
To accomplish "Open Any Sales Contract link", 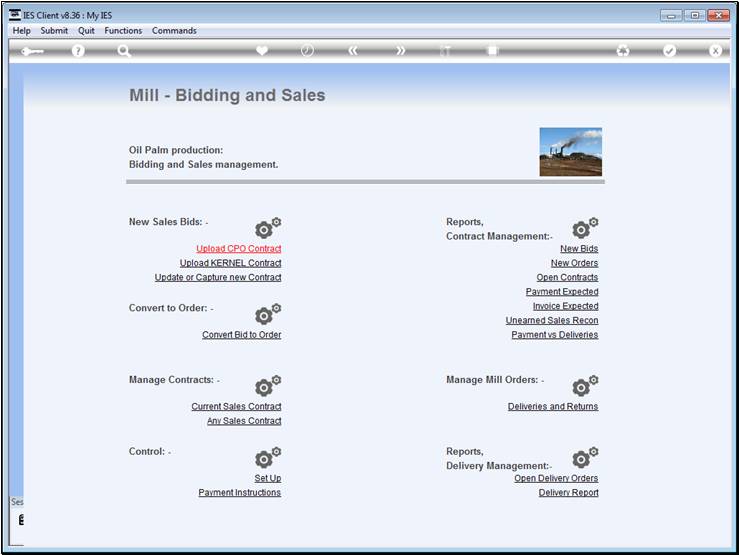I will [x=244, y=421].
